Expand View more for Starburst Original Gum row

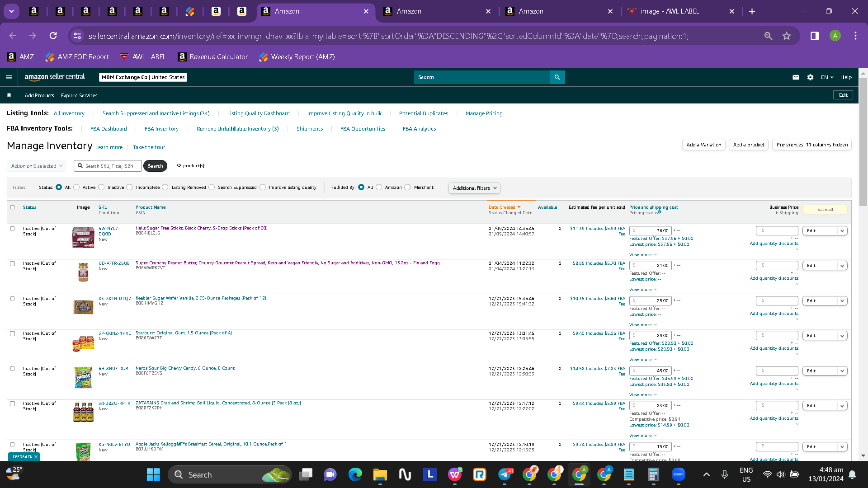pos(643,360)
